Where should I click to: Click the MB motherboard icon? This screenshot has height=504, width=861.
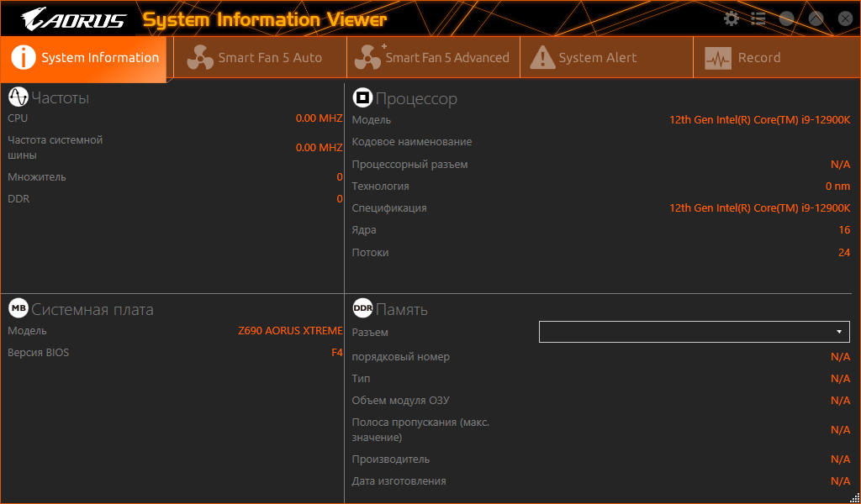coord(18,308)
